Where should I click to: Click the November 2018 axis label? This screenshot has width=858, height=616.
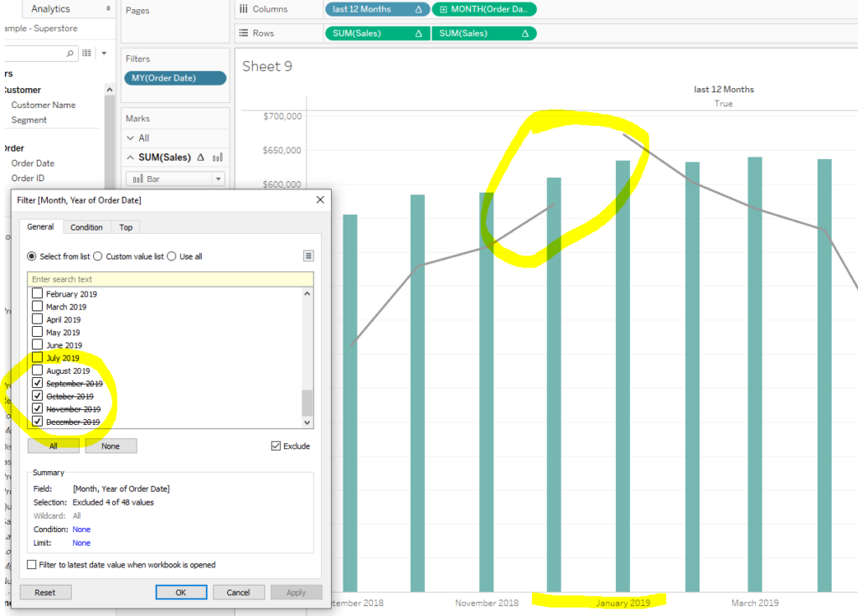pos(487,603)
